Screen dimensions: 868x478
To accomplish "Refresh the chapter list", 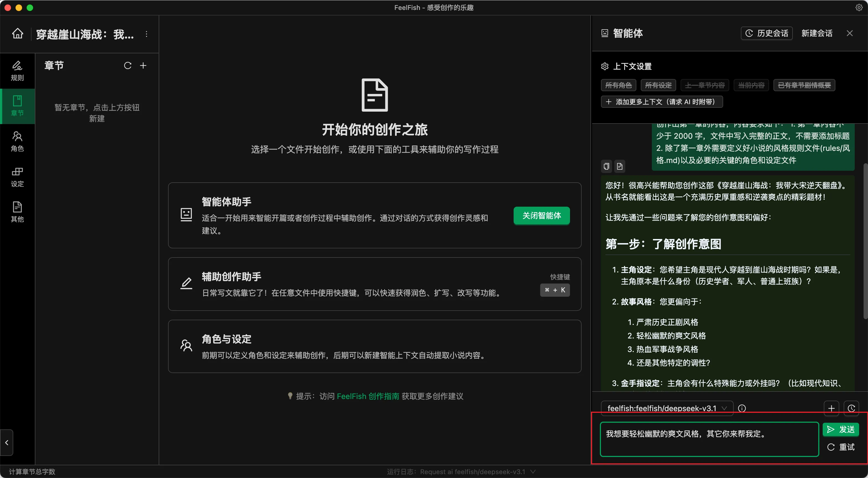I will click(127, 65).
